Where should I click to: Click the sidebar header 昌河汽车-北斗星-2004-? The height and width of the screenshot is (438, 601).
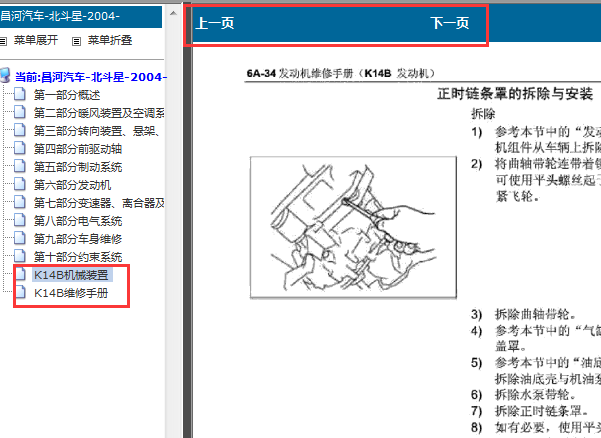click(x=80, y=16)
